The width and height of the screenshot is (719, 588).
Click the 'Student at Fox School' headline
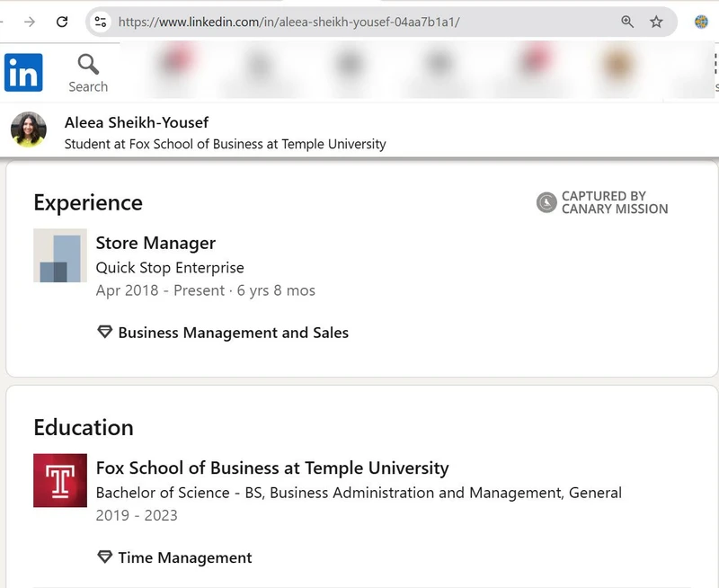tap(226, 144)
